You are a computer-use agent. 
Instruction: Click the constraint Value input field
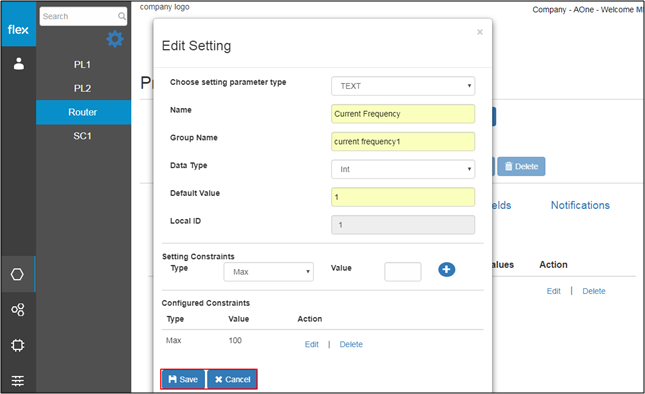point(402,272)
